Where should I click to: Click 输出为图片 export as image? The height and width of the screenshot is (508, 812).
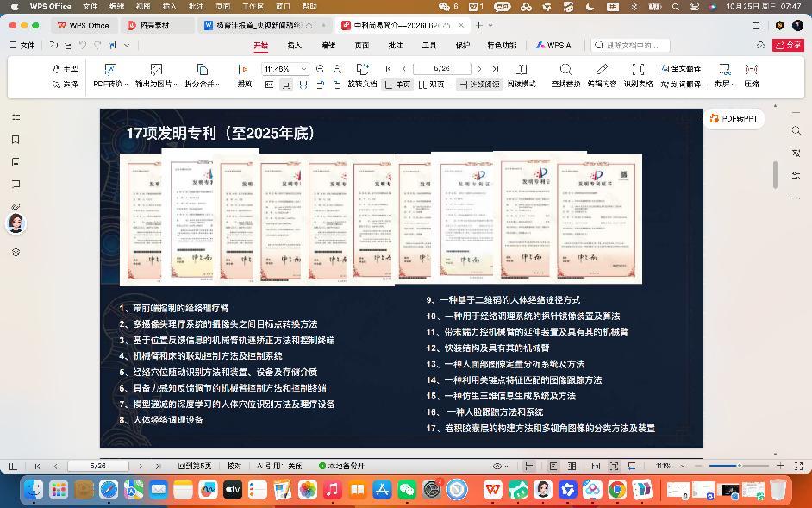[x=156, y=76]
